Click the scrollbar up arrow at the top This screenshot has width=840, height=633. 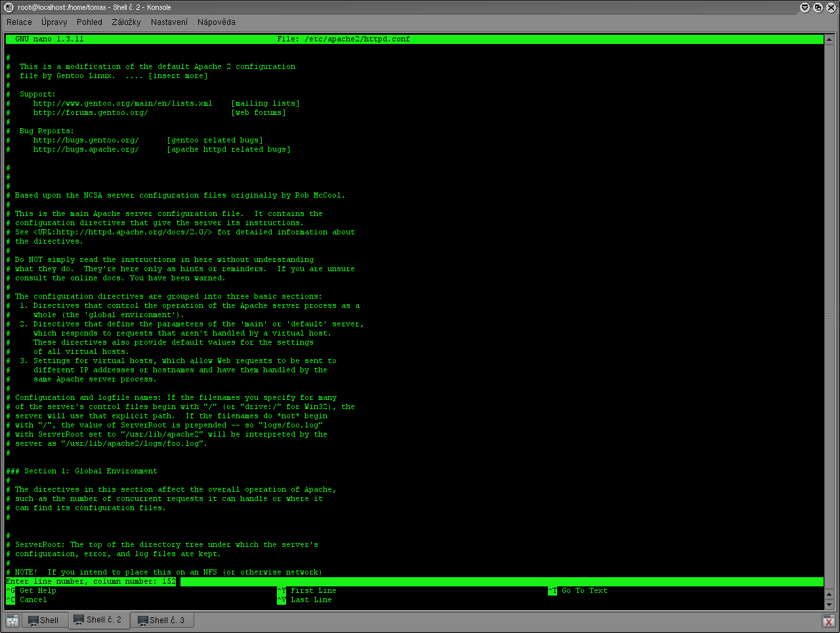coord(829,39)
